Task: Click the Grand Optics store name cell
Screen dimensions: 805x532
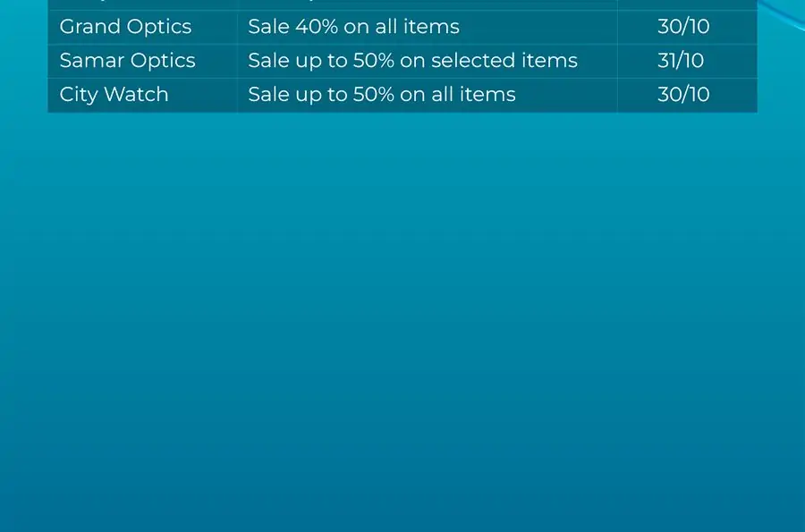Action: (143, 27)
